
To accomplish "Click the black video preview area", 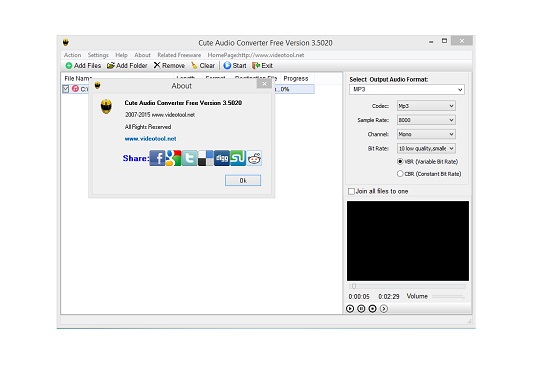I will (x=408, y=241).
